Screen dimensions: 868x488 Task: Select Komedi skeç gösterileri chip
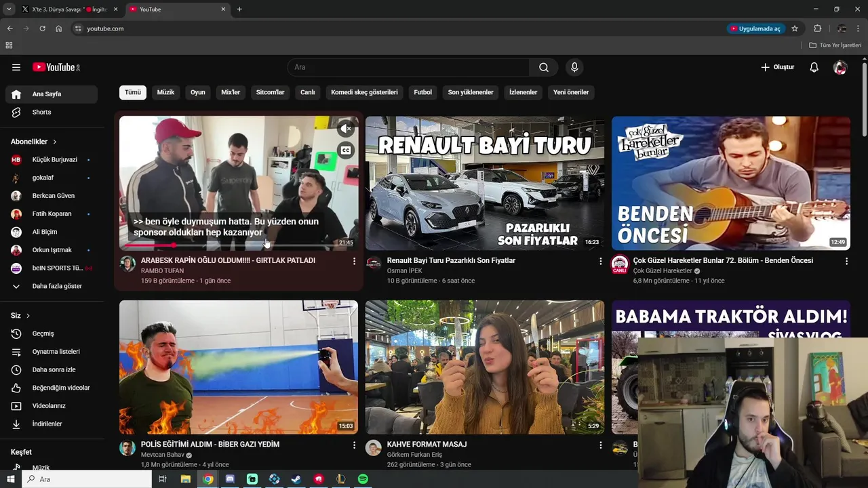(364, 92)
